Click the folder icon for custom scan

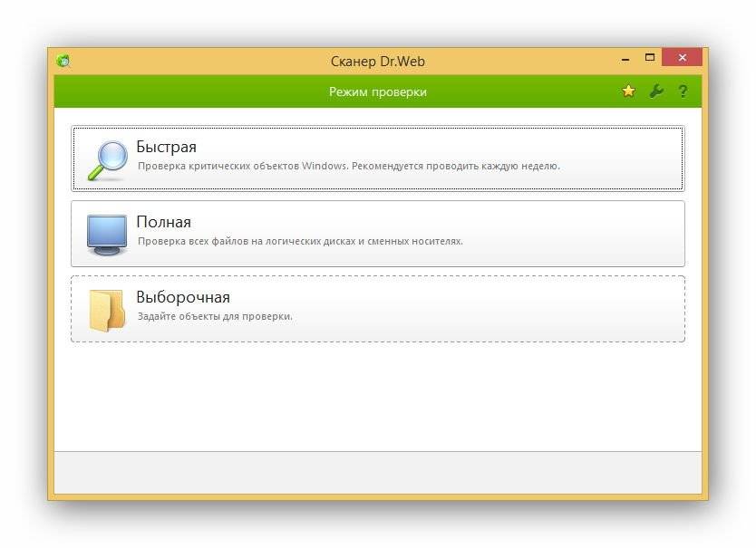point(107,311)
